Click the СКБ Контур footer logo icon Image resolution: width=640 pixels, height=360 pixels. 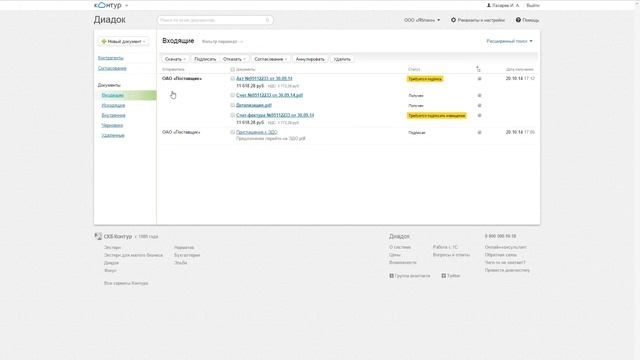point(98,236)
